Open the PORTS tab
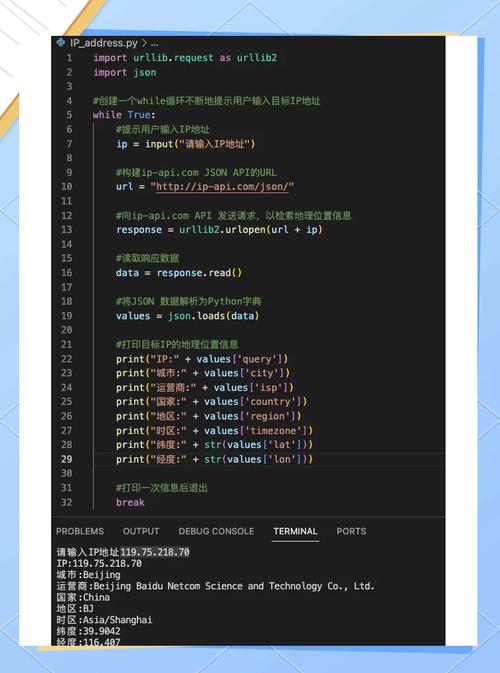 click(351, 531)
